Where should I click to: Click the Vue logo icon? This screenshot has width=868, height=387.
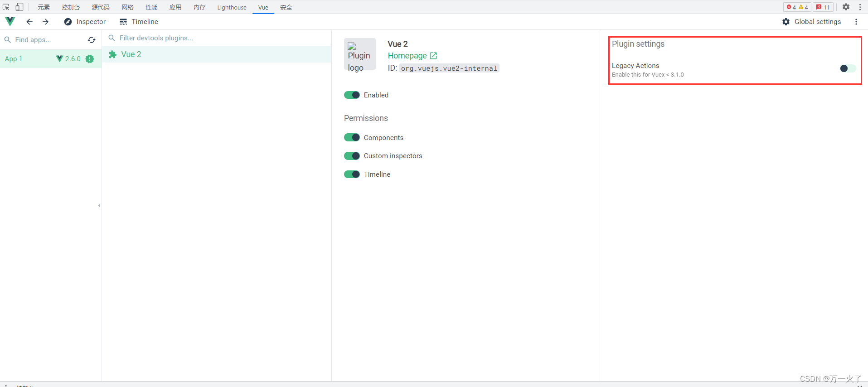click(x=10, y=21)
